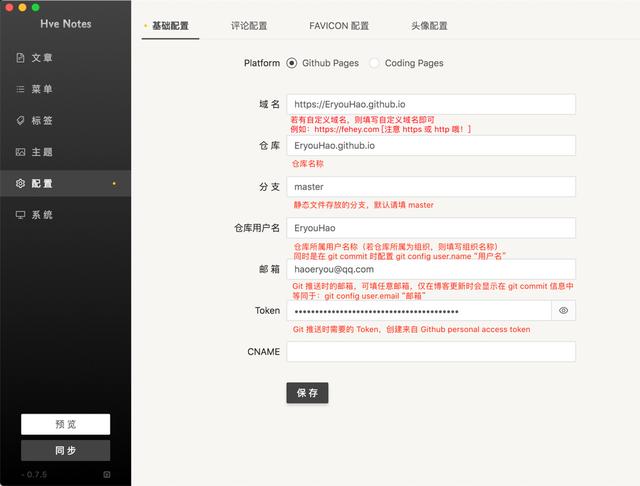Open the 头像配置 avatar tab
640x486 pixels.
tap(429, 26)
